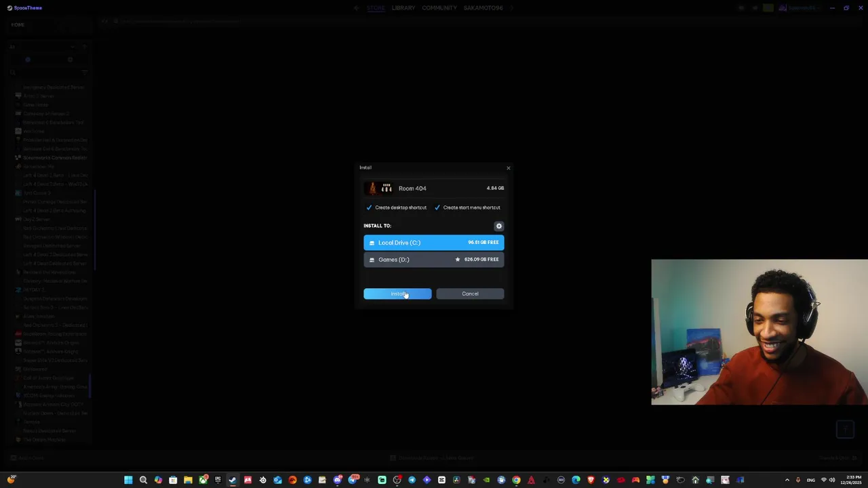The width and height of the screenshot is (868, 488).
Task: Open Brave browser from the taskbar
Action: pyautogui.click(x=591, y=480)
